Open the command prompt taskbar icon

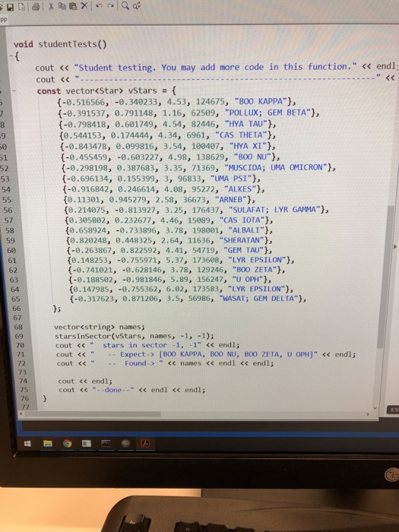coord(106,443)
